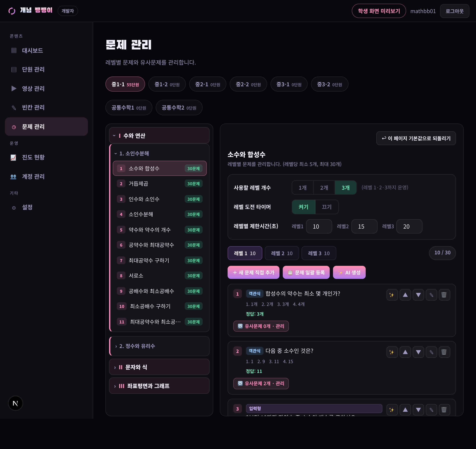Click 학생 화면 미리보기 button

[379, 11]
